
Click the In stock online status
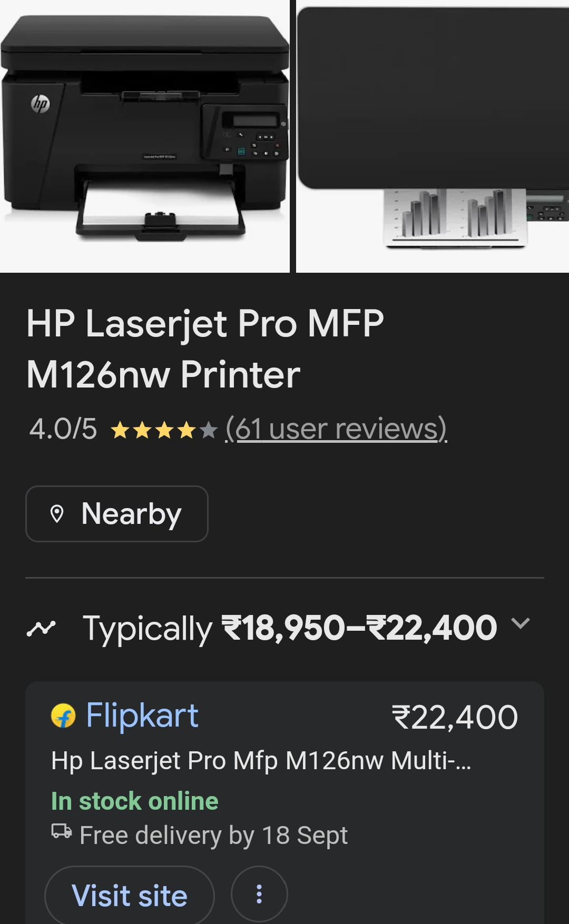click(x=135, y=801)
